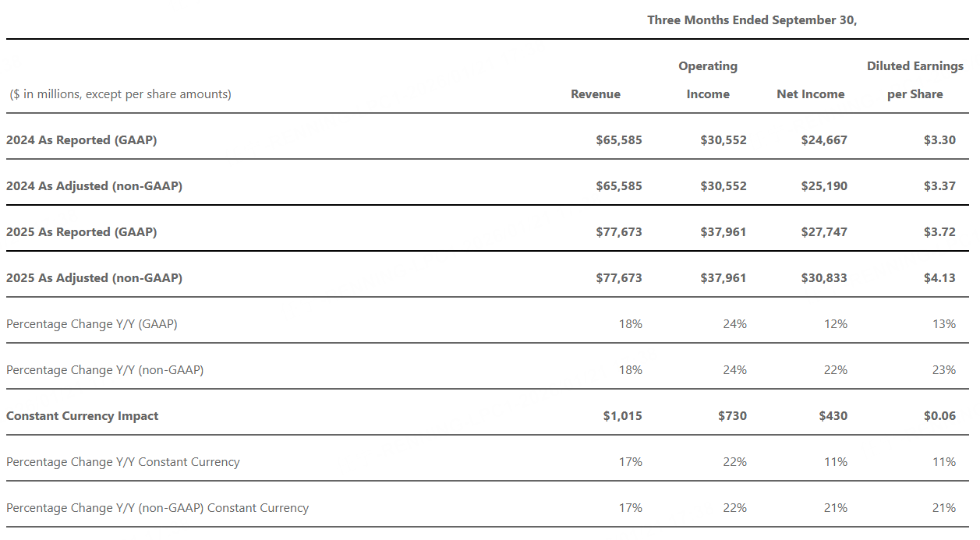This screenshot has height=540, width=980.
Task: Click the Diluted Earnings per Share header
Action: [x=915, y=80]
